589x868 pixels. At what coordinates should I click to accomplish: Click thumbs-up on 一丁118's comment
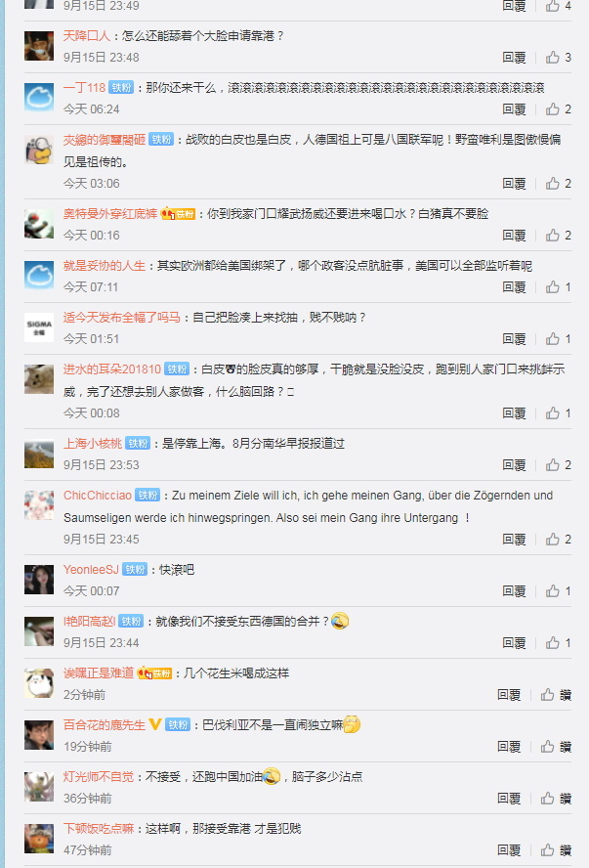(x=553, y=109)
